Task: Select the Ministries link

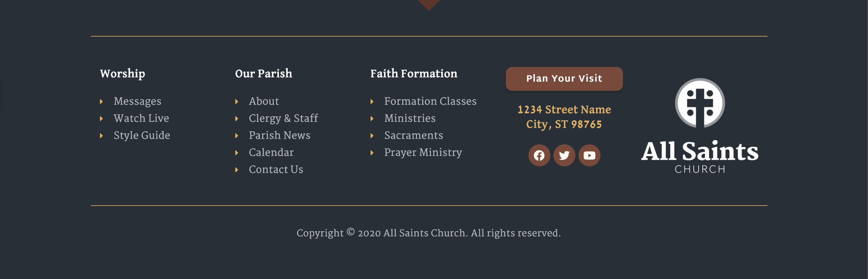Action: (410, 118)
